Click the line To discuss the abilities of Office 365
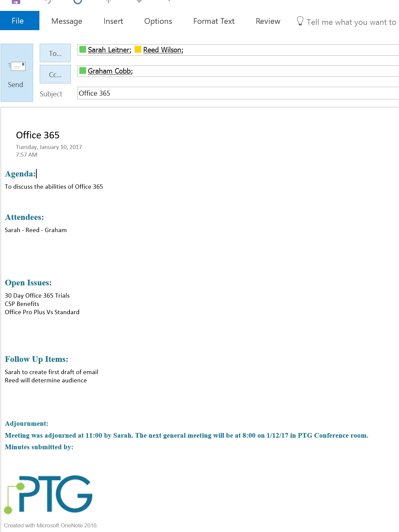Viewport: 399px width, 532px height. [x=54, y=187]
